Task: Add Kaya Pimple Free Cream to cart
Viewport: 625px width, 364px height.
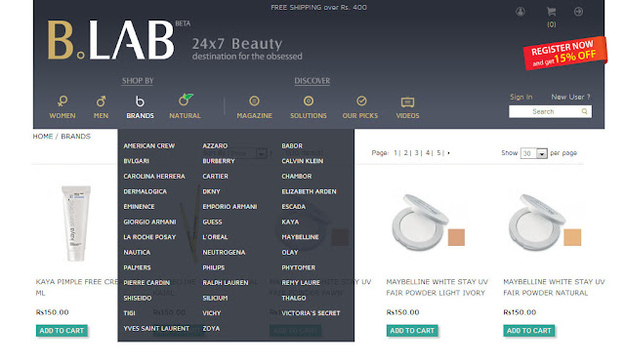Action: tap(62, 331)
